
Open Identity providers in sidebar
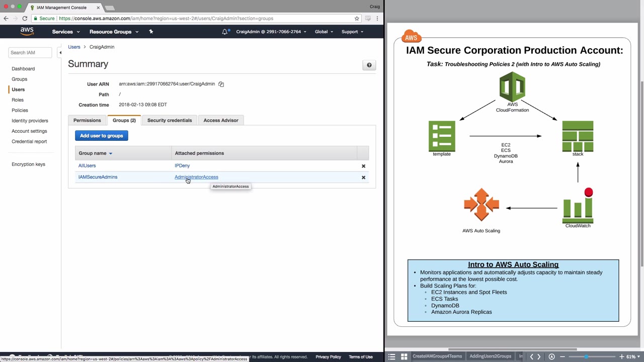(x=30, y=121)
